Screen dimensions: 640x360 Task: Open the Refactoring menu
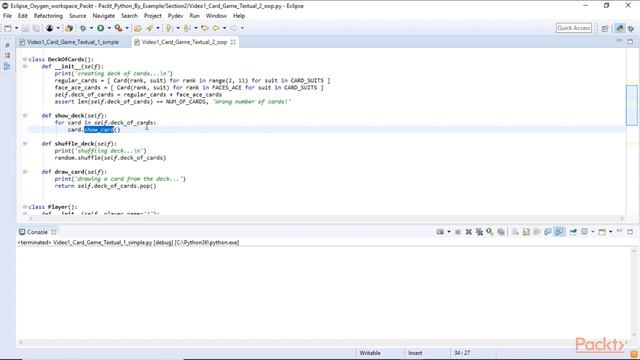coord(48,16)
